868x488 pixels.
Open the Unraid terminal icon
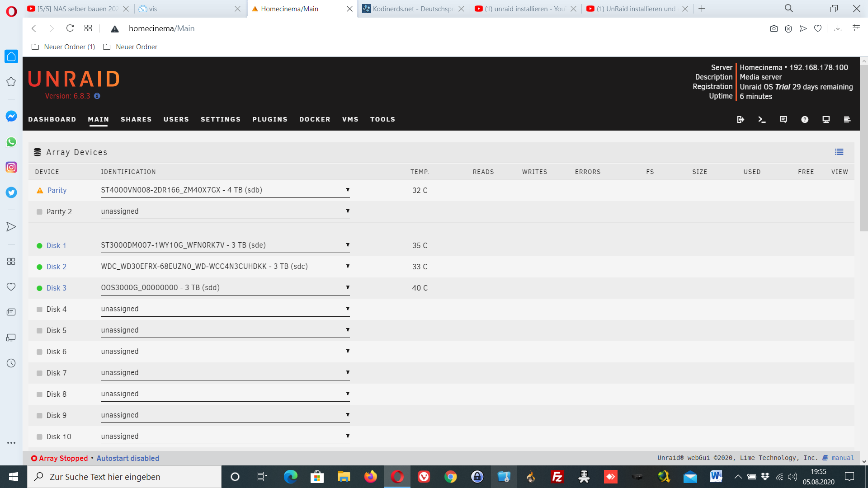[x=762, y=119]
